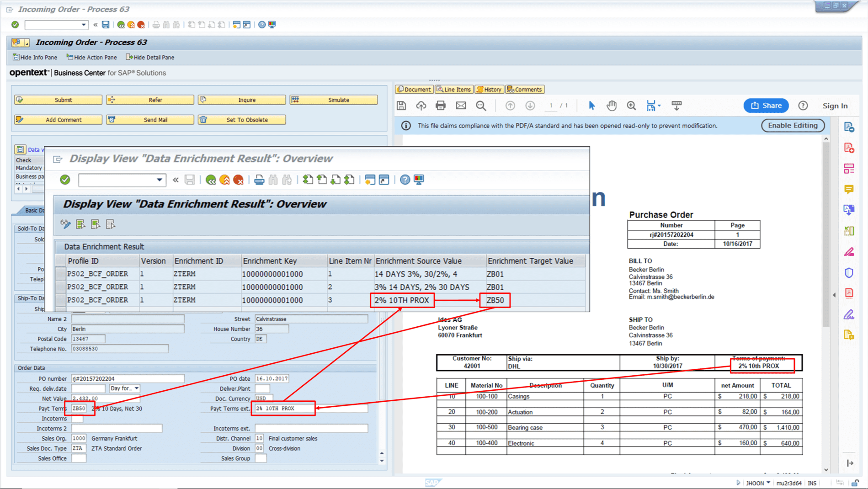Switch to the Line Items tab
Viewport: 868px width, 489px height.
point(454,89)
